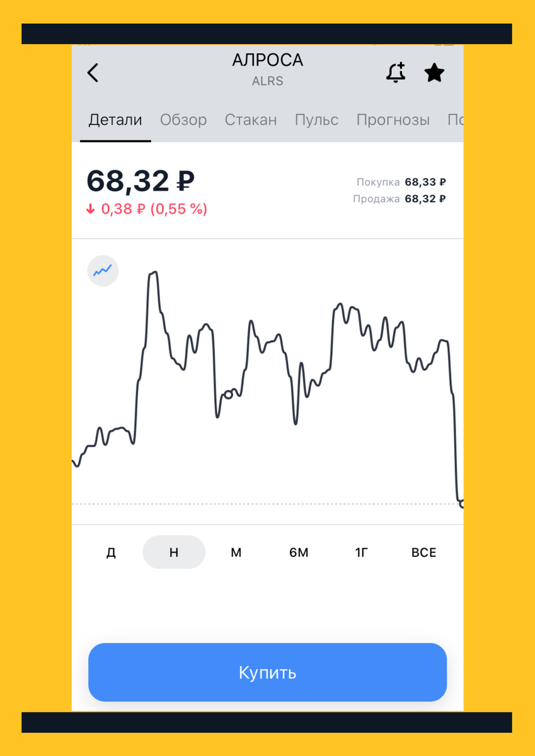This screenshot has width=535, height=756.
Task: Open the Обзор tab
Action: pyautogui.click(x=183, y=120)
